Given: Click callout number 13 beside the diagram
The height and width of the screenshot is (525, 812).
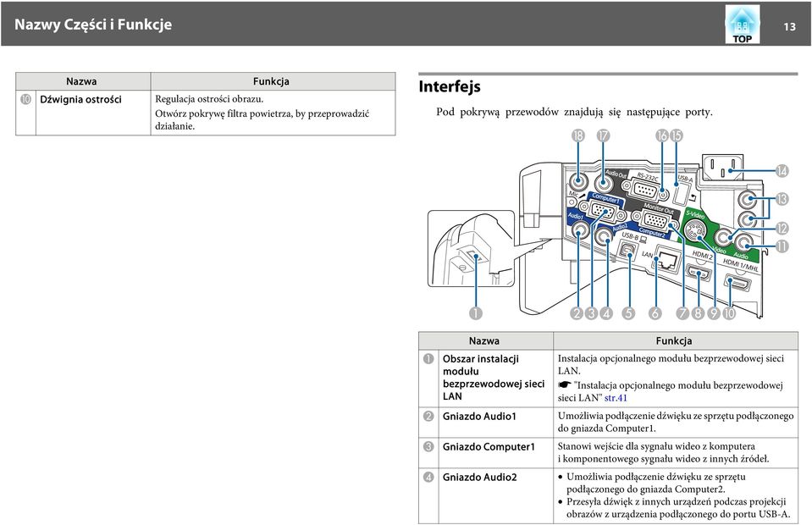Looking at the screenshot, I should pos(782,199).
